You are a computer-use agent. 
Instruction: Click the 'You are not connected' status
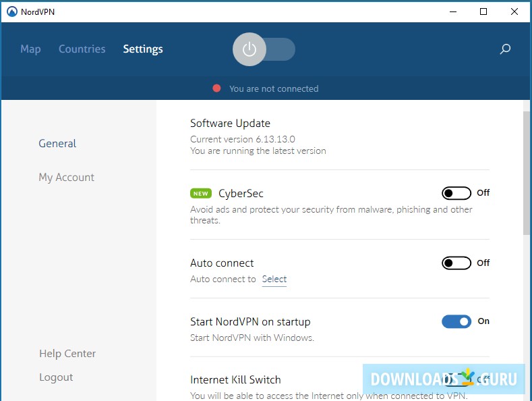pyautogui.click(x=274, y=88)
